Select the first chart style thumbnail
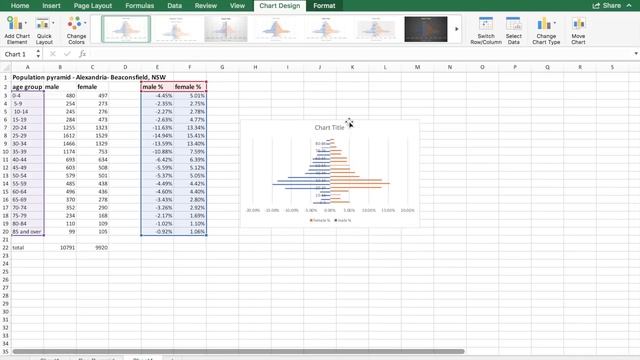Screen dimensions: 640x360 tap(126, 29)
